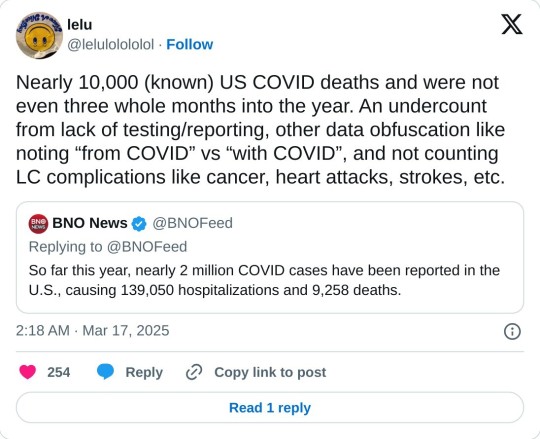This screenshot has width=540, height=439.
Task: Open BNO News profile avatar
Action: point(38,224)
